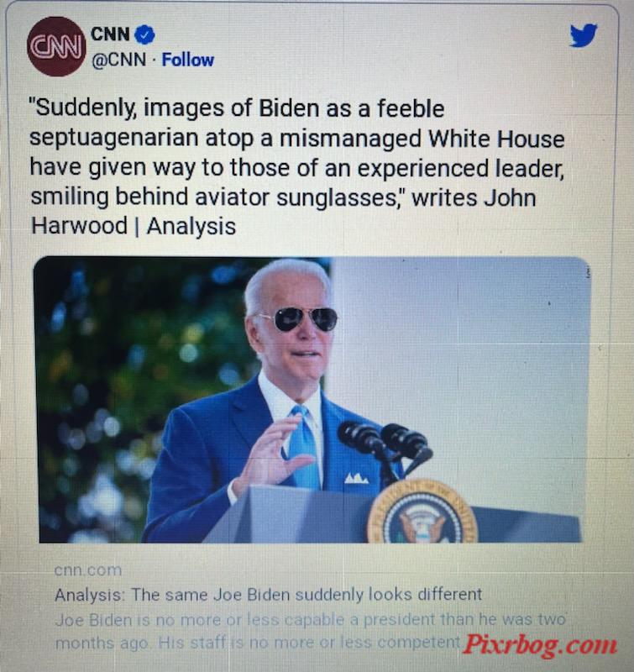Click the phrase 'experienced leader' in the tweet
The image size is (634, 672).
[x=461, y=168]
